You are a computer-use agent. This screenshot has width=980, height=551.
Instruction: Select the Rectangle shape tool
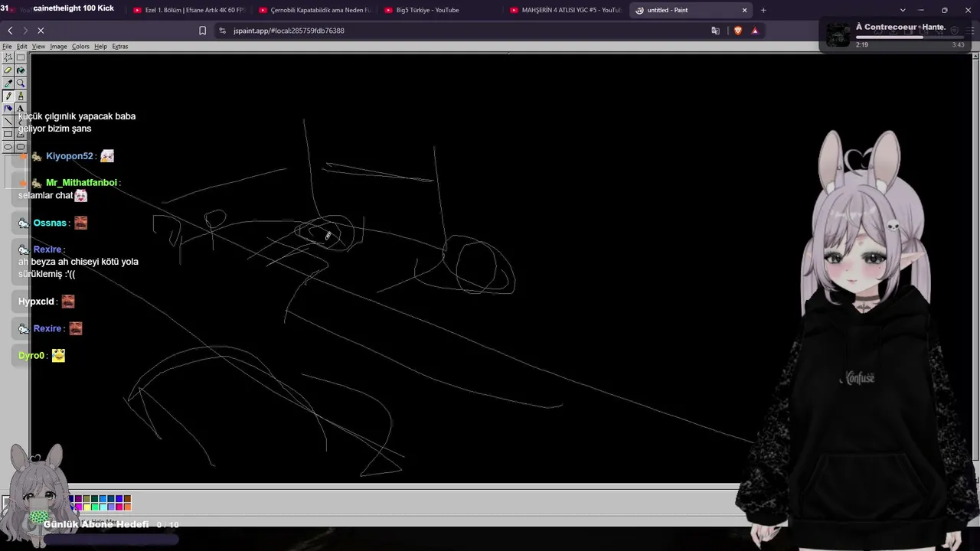[8, 134]
